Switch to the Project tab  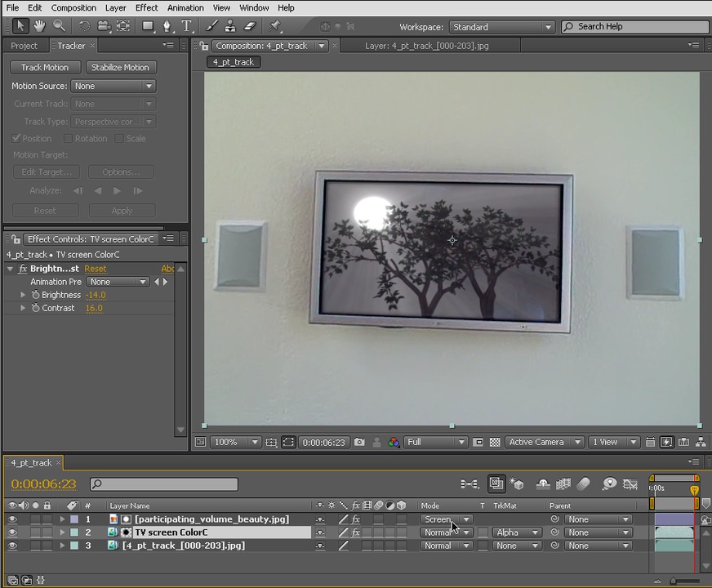click(x=24, y=45)
